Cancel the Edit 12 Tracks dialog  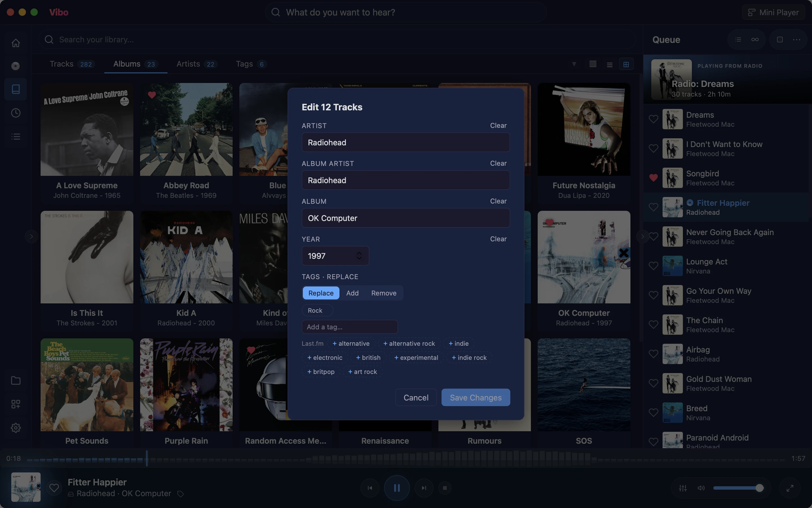click(416, 397)
